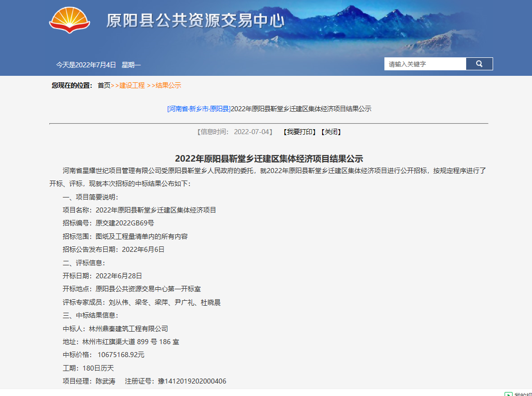The width and height of the screenshot is (532, 396).
Task: Click the 河南省·新乡市·原阳县 region tag
Action: [199, 109]
